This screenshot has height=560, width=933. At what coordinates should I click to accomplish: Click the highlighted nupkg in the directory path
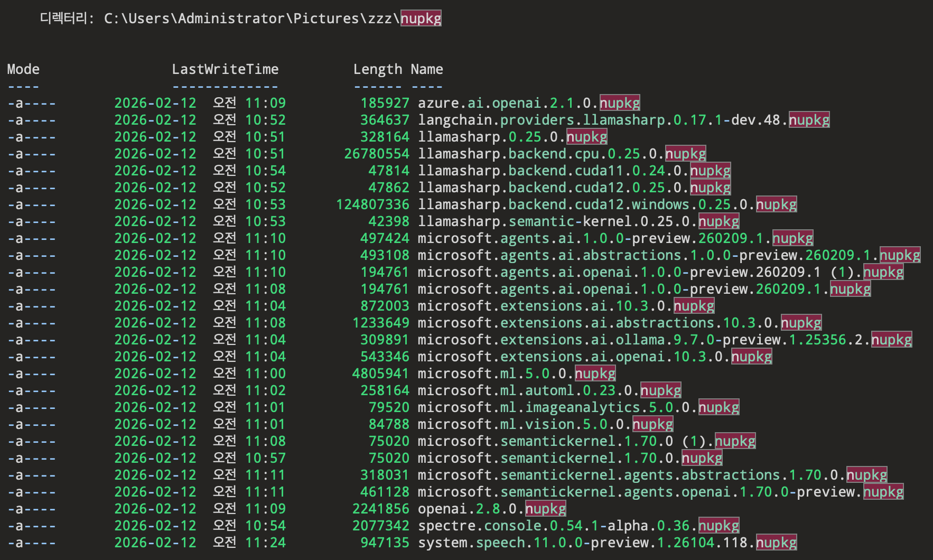(x=421, y=18)
